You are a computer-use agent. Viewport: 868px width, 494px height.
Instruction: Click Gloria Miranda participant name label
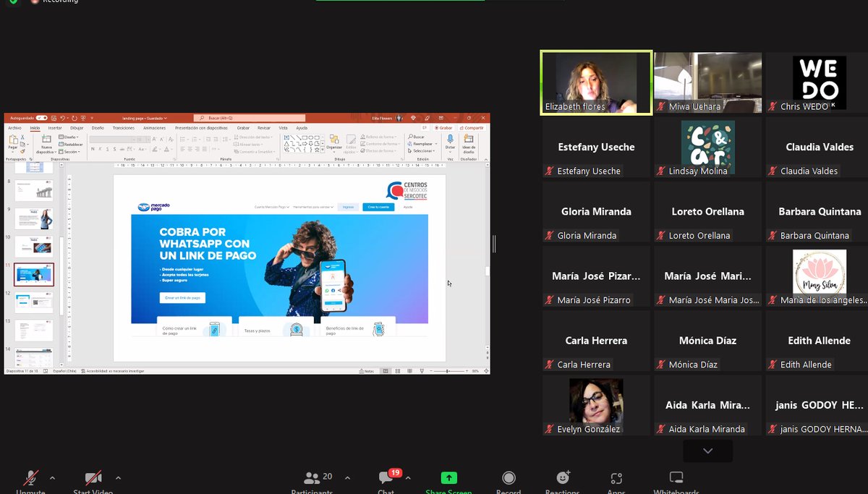(587, 236)
